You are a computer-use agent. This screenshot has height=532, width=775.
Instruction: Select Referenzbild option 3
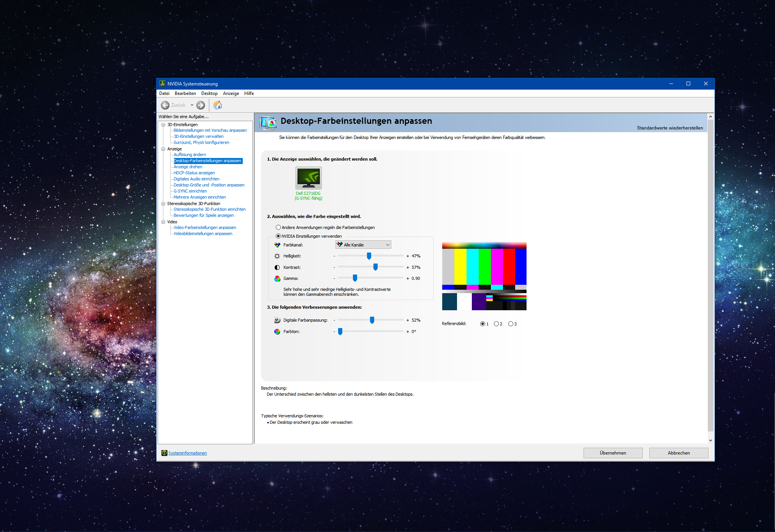[511, 324]
